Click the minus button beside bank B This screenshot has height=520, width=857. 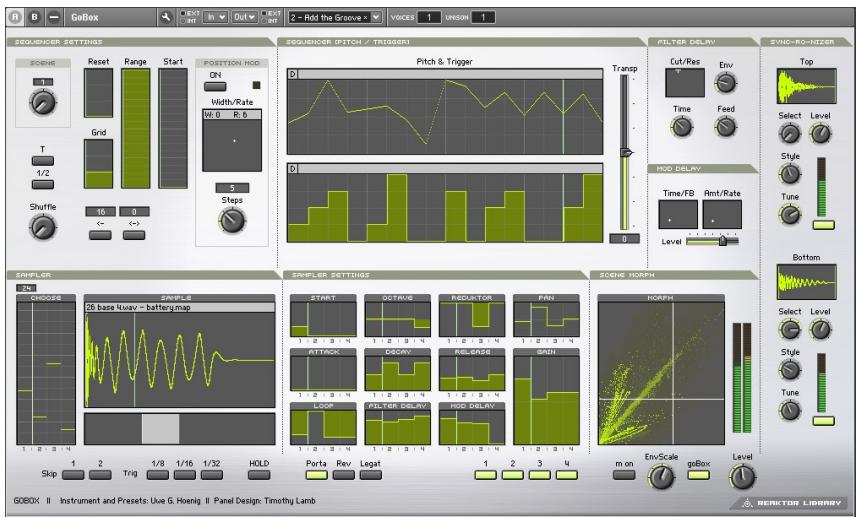54,17
